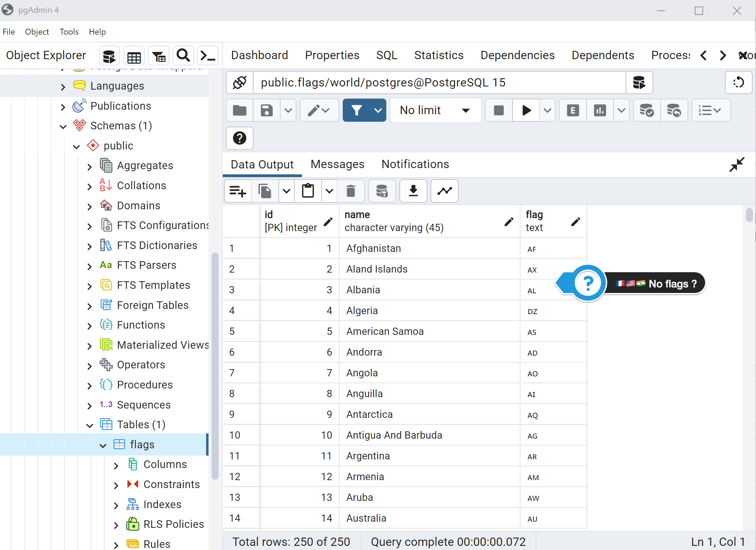The width and height of the screenshot is (756, 550).
Task: Open the Tools menu
Action: click(69, 32)
